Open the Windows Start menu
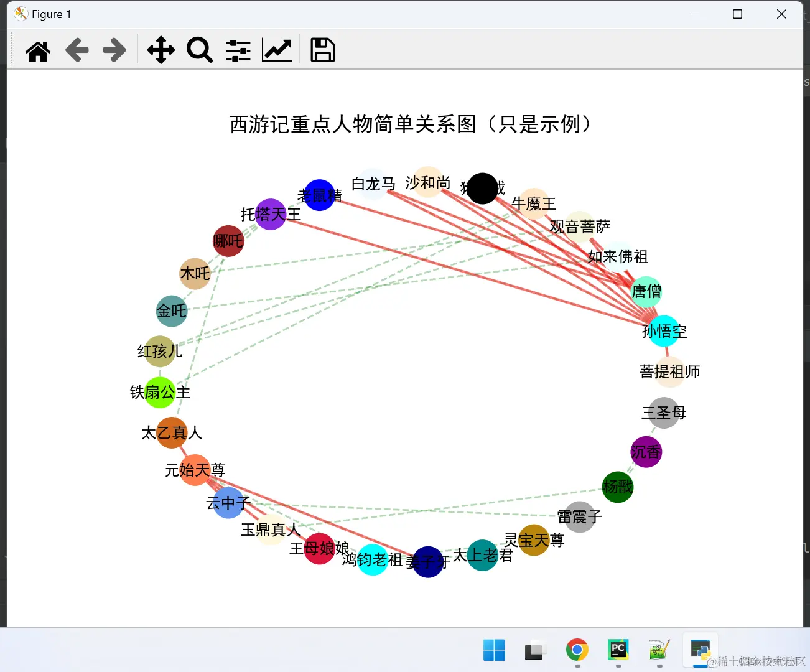This screenshot has height=672, width=810. click(494, 650)
